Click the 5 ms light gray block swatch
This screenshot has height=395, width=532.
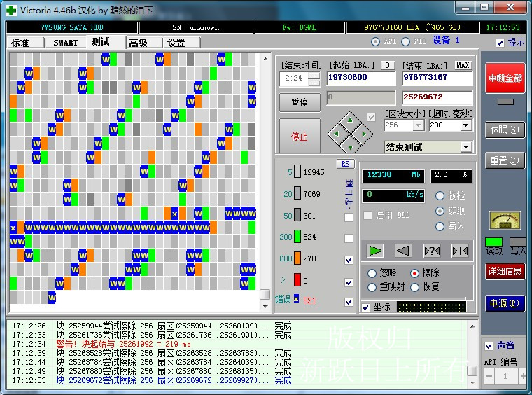[297, 172]
